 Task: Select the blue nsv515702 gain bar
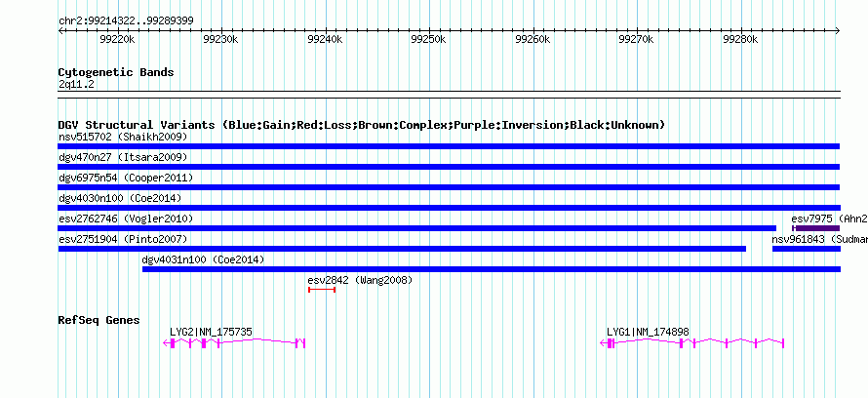[x=449, y=146]
